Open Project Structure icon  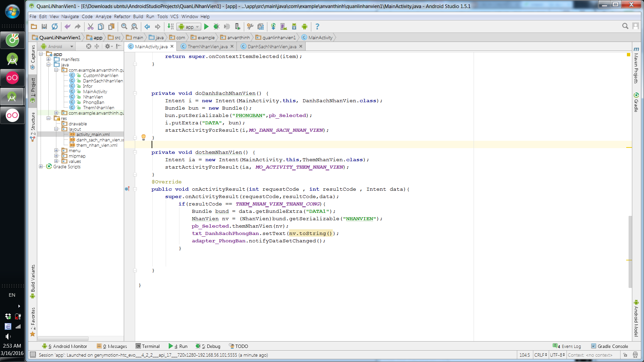pos(261,26)
